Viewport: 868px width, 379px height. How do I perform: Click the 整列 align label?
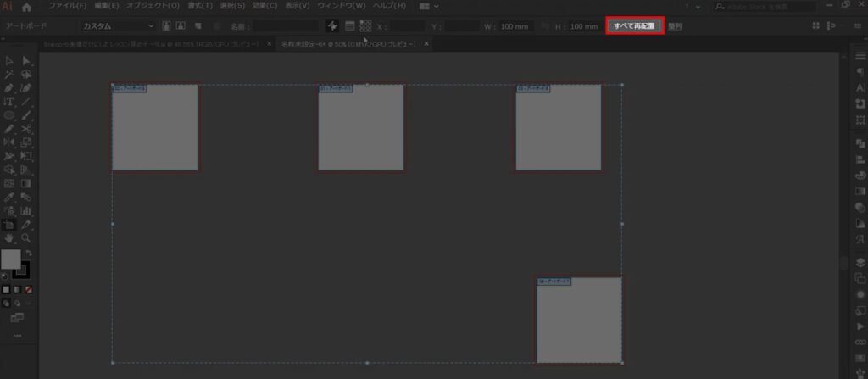(x=675, y=26)
